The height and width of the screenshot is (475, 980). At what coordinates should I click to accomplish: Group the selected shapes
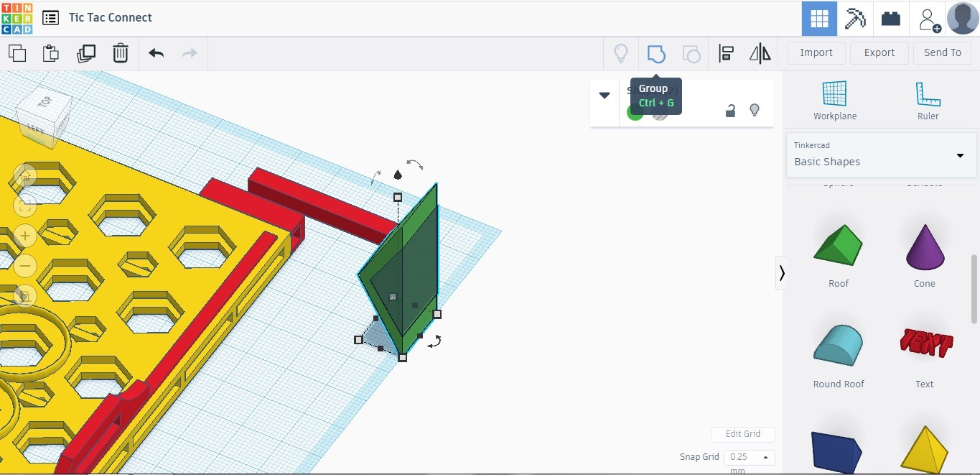[x=656, y=53]
